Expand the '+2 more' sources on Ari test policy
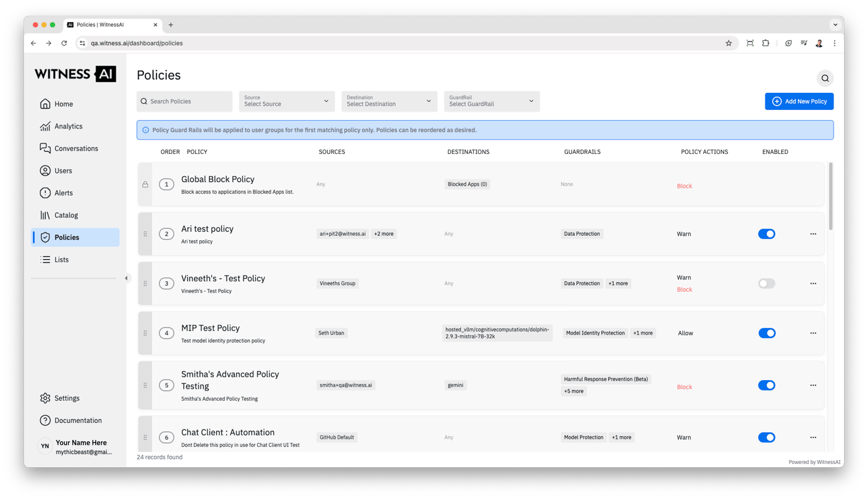This screenshot has height=499, width=868. 384,234
